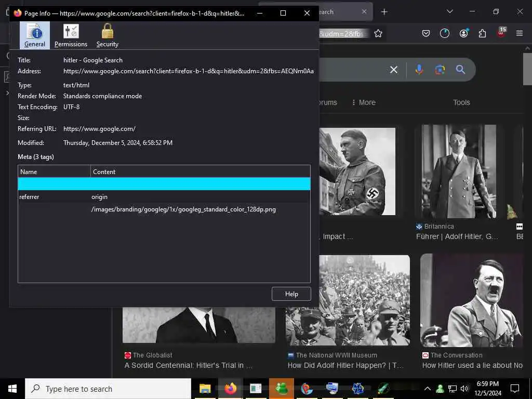The height and width of the screenshot is (399, 532).
Task: Open the Windows notification center icon
Action: [515, 389]
